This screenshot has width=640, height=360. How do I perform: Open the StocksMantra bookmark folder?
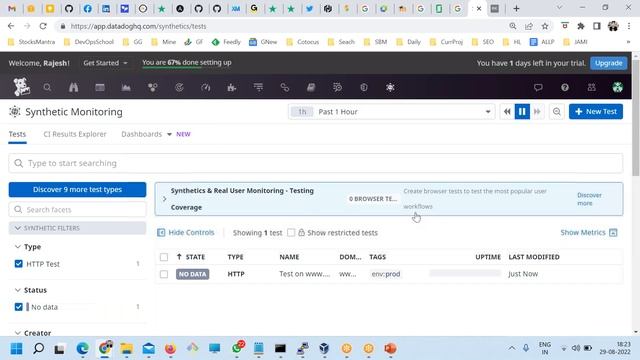click(x=31, y=42)
